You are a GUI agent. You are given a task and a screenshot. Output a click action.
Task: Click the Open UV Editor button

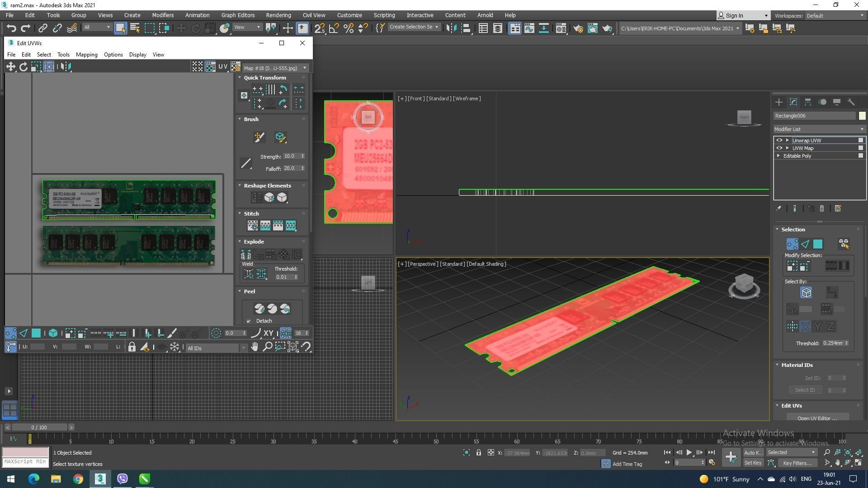point(817,418)
